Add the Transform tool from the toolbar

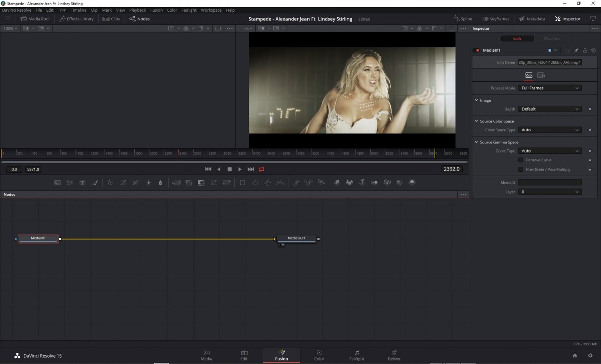(x=227, y=183)
